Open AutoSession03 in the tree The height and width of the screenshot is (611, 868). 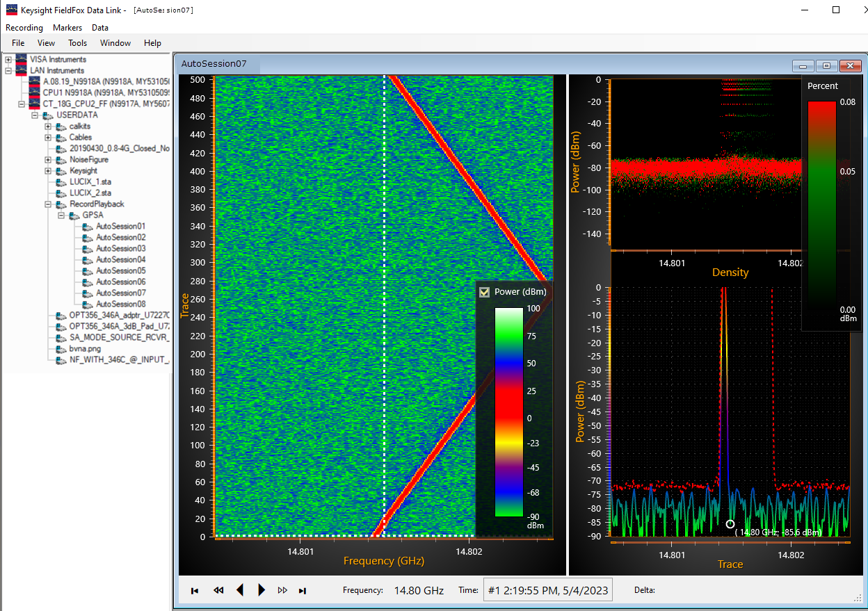120,248
